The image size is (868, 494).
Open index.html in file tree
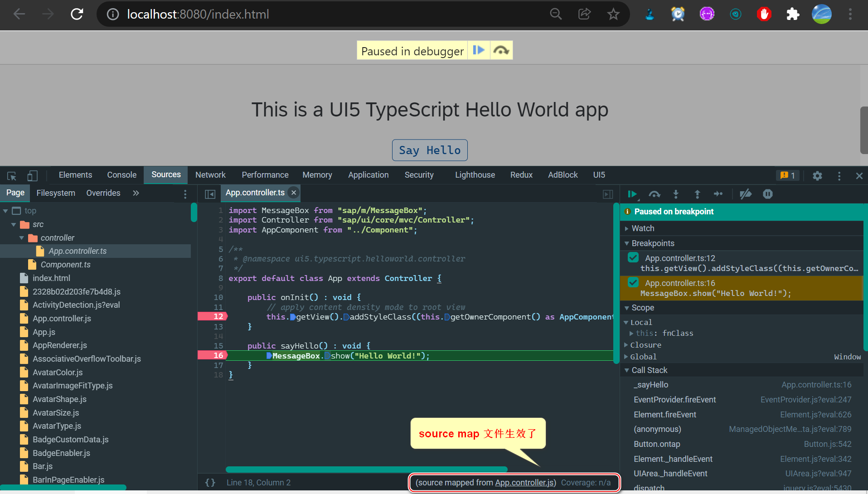[x=51, y=278]
